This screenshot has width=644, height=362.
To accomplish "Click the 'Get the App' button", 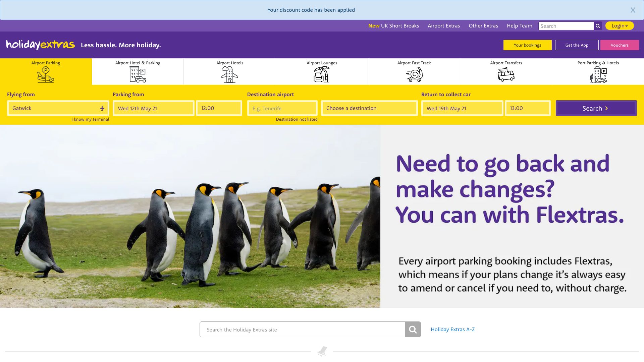I will pos(576,45).
